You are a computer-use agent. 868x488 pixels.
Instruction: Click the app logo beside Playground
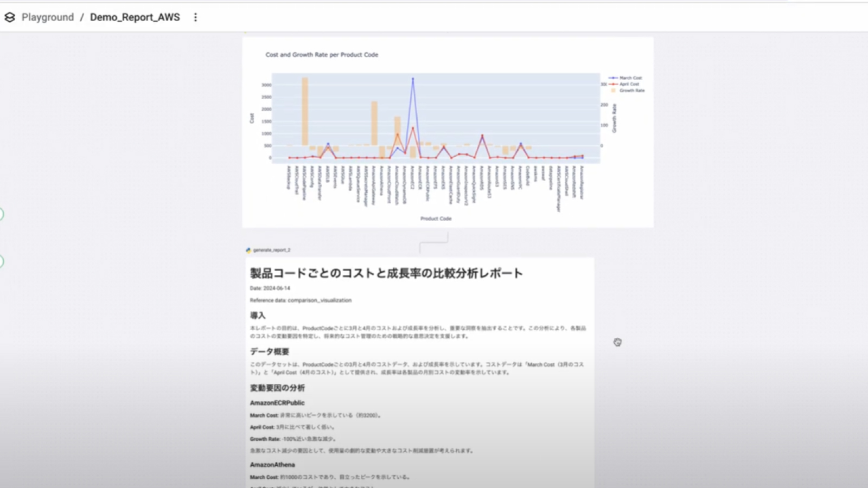[x=10, y=17]
